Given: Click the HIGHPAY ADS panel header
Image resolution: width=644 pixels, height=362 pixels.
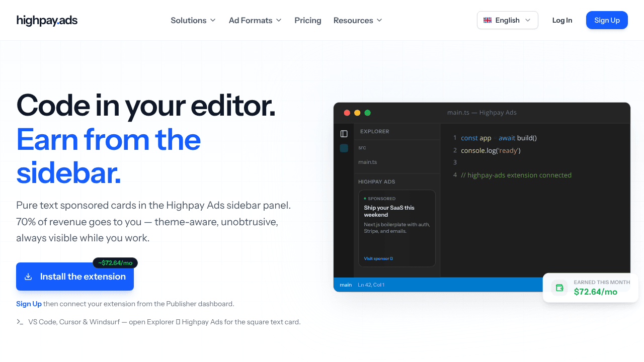Looking at the screenshot, I should coord(377,182).
